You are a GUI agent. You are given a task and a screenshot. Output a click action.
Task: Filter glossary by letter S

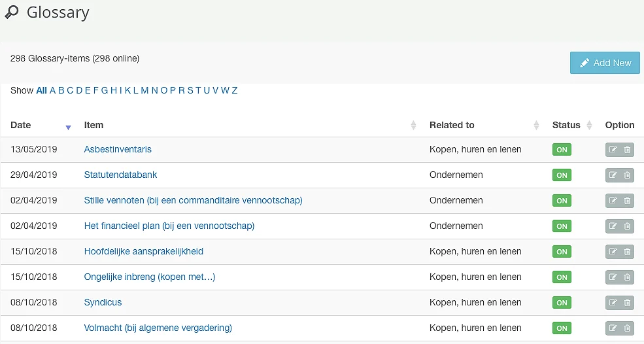[x=190, y=90]
